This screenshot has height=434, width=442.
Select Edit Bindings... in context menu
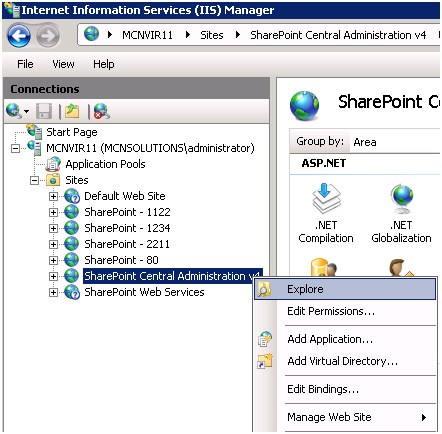[323, 389]
